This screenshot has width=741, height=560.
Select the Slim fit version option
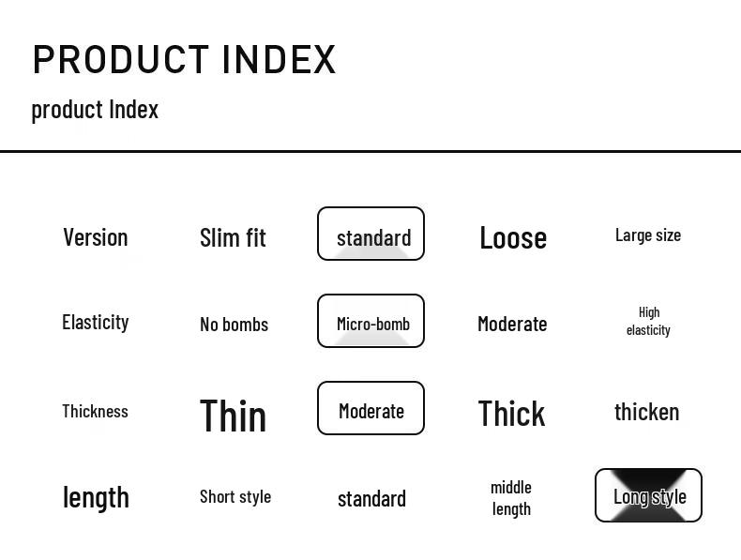233,237
